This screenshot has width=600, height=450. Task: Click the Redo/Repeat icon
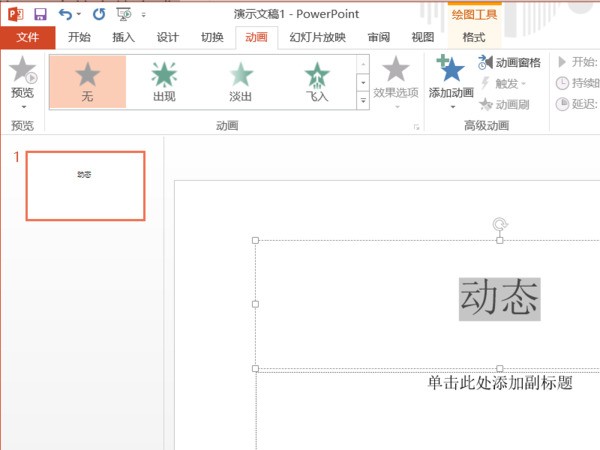[98, 14]
